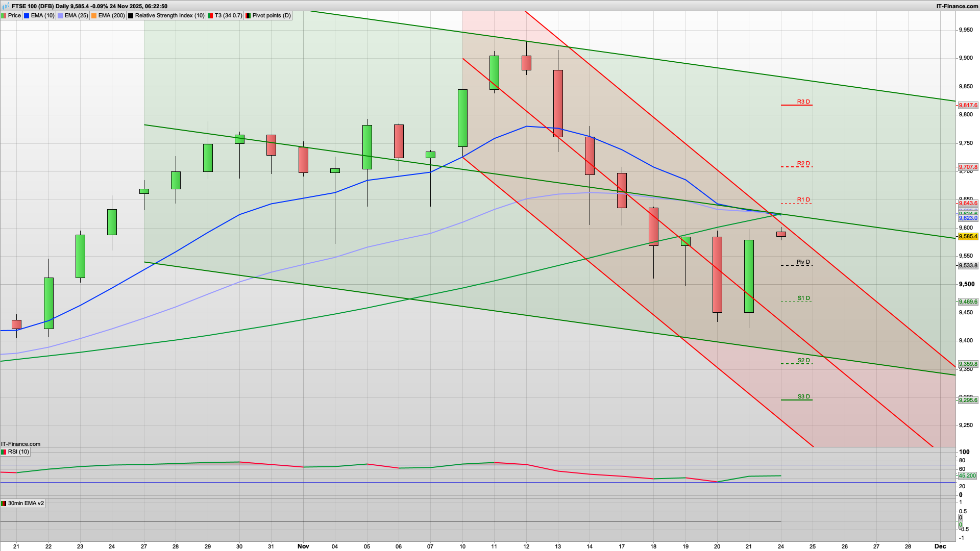Screen dimensions: 980x551
Task: Click the yellow 9,585.4 current price label
Action: 968,236
